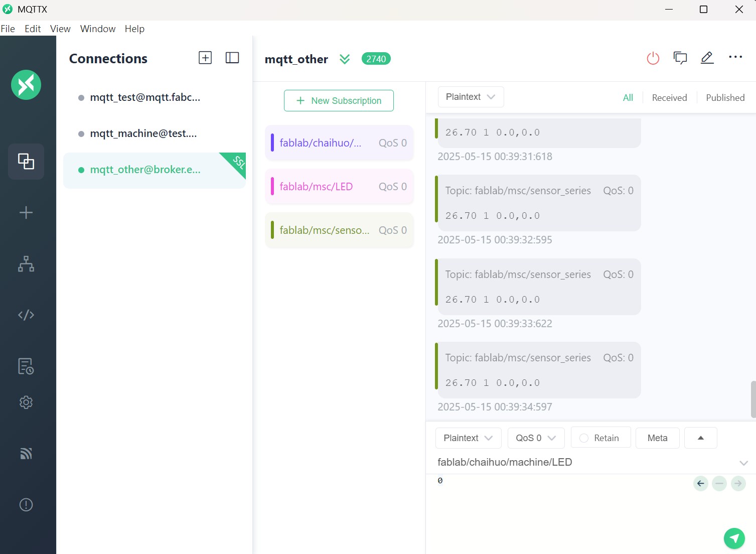Image resolution: width=756 pixels, height=554 pixels.
Task: Click the New Subscription button
Action: (x=339, y=100)
